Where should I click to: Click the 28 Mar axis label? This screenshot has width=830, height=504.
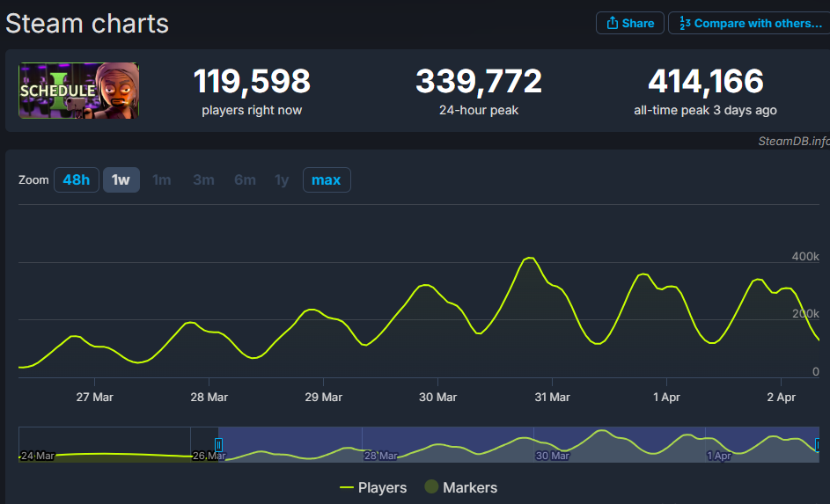point(209,398)
